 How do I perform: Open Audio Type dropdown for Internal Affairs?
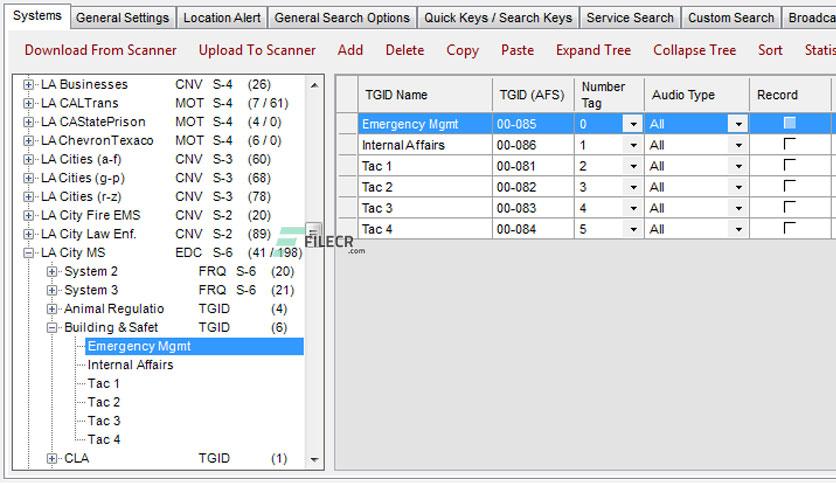click(x=738, y=145)
